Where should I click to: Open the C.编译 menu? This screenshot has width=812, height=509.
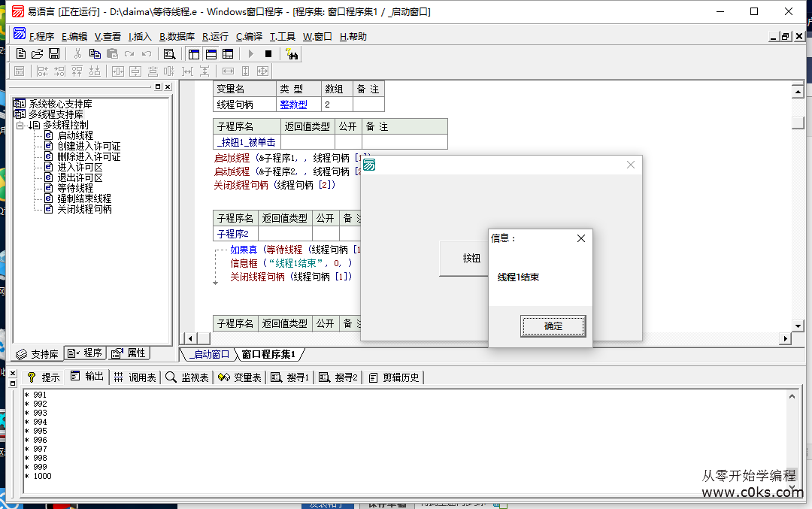click(249, 37)
